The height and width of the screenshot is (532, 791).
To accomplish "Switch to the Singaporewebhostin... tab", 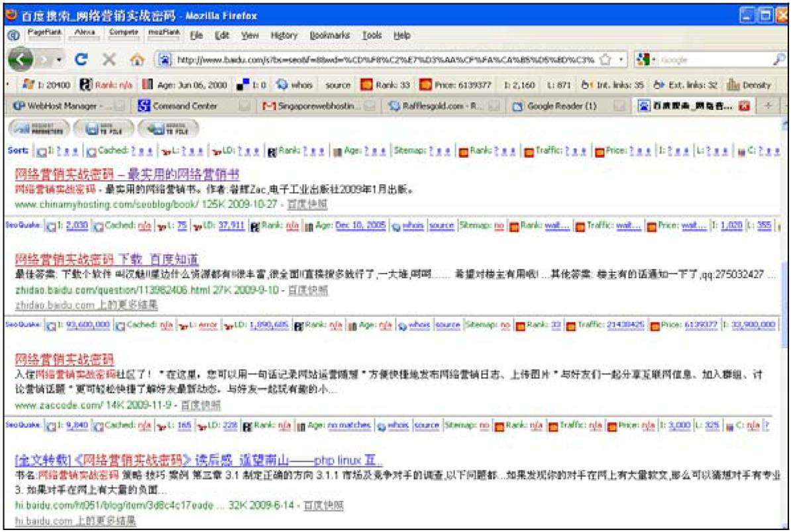I will (x=319, y=106).
